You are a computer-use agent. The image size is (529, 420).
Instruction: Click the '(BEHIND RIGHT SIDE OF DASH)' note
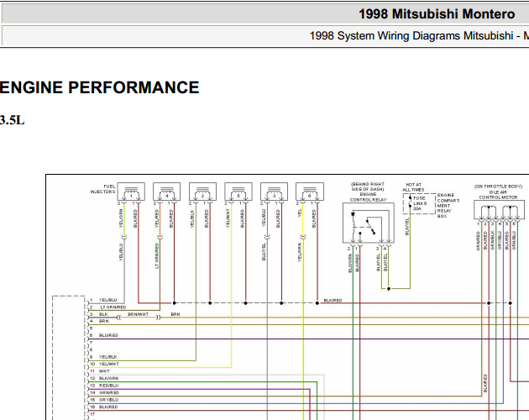[368, 186]
